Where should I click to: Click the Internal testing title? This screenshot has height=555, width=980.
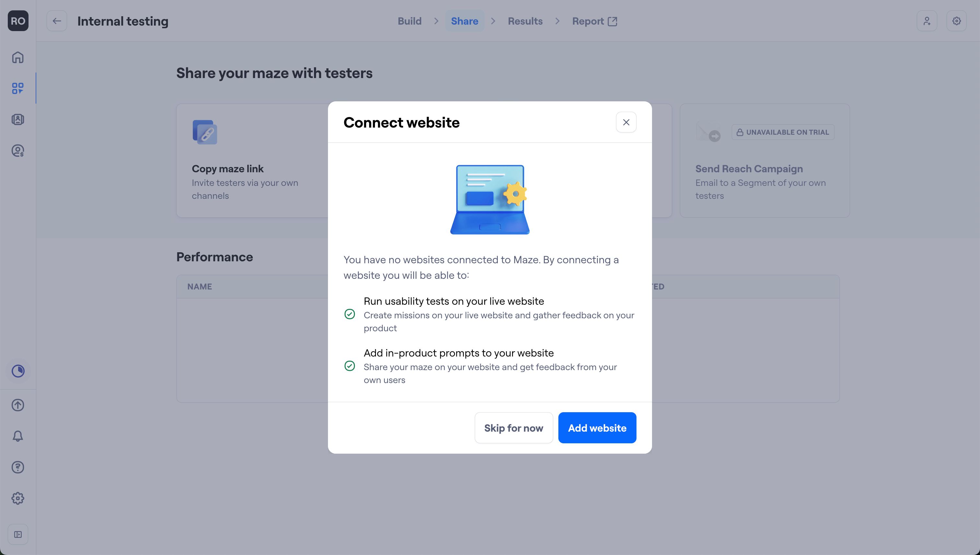tap(123, 21)
